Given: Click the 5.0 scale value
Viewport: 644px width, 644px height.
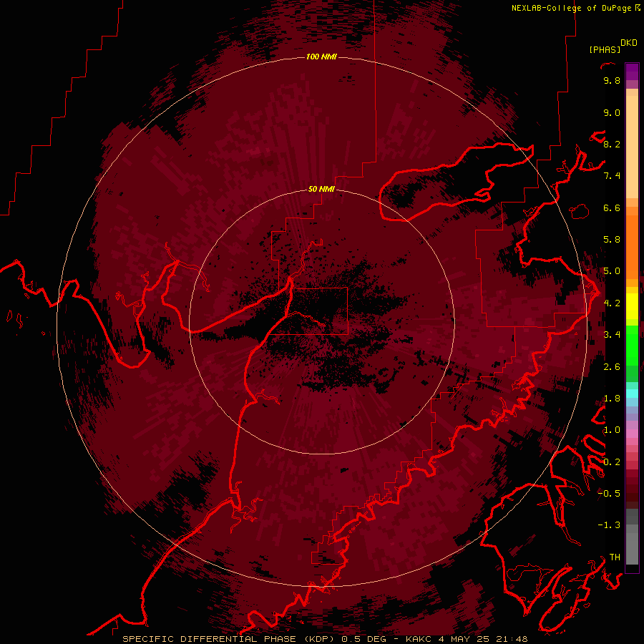Looking at the screenshot, I should click(612, 271).
